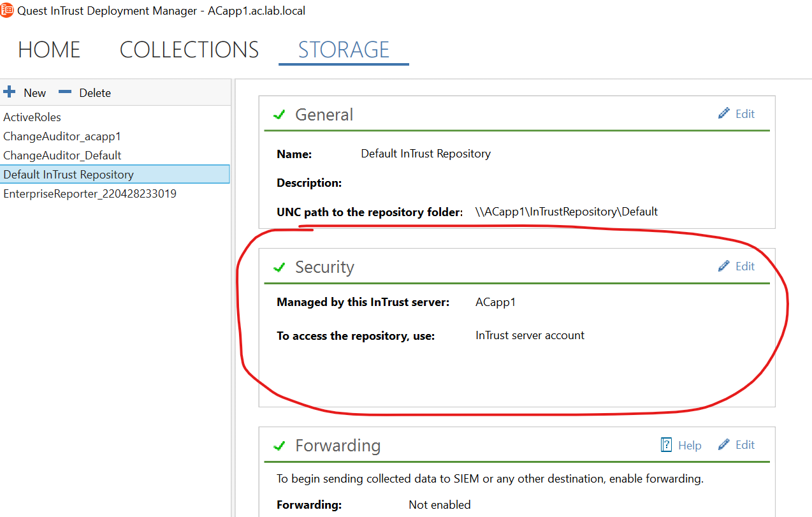Click Edit link in General section
The height and width of the screenshot is (517, 812).
point(745,114)
